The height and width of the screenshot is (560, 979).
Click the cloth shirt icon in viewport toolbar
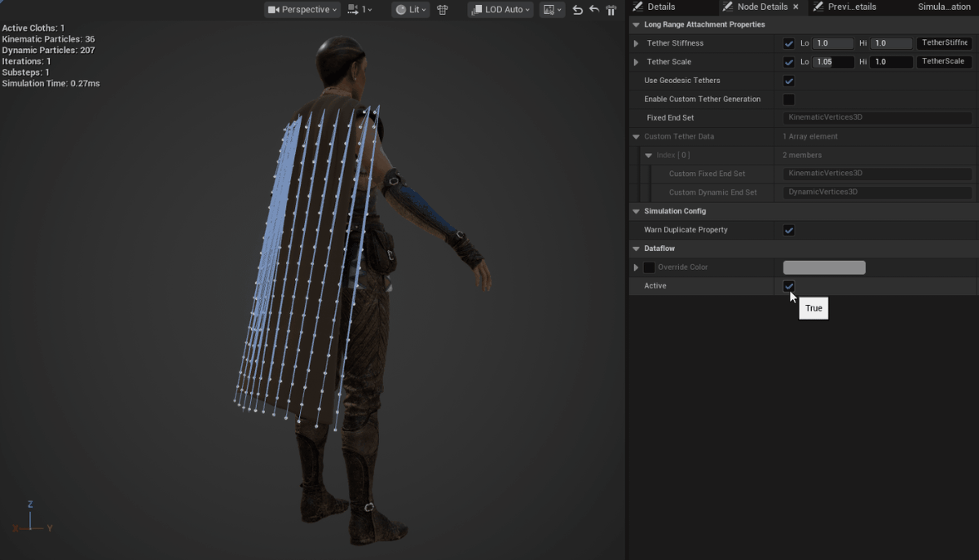tap(443, 10)
